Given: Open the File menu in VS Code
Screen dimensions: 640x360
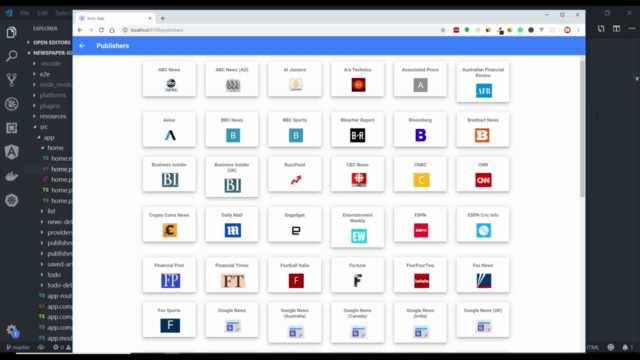Looking at the screenshot, I should tap(25, 13).
